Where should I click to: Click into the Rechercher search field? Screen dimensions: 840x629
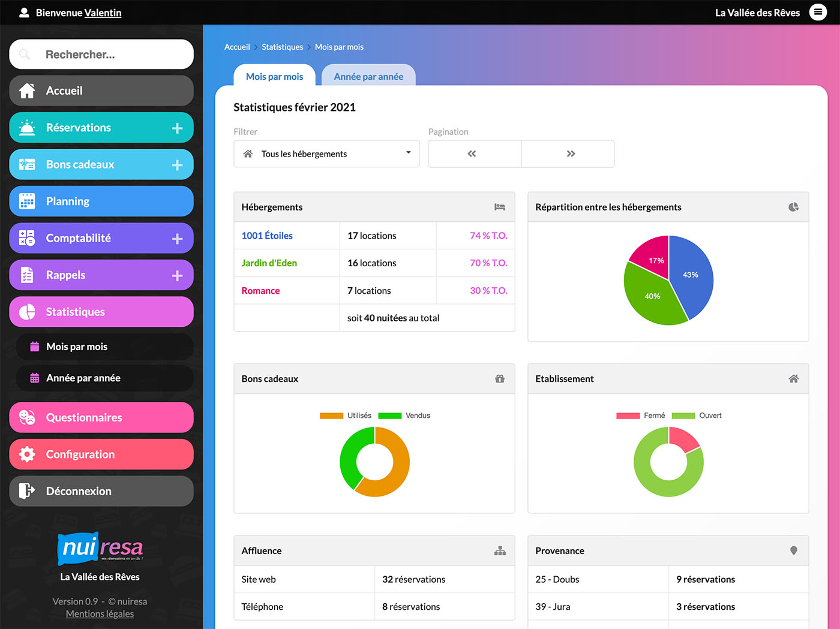(108, 55)
